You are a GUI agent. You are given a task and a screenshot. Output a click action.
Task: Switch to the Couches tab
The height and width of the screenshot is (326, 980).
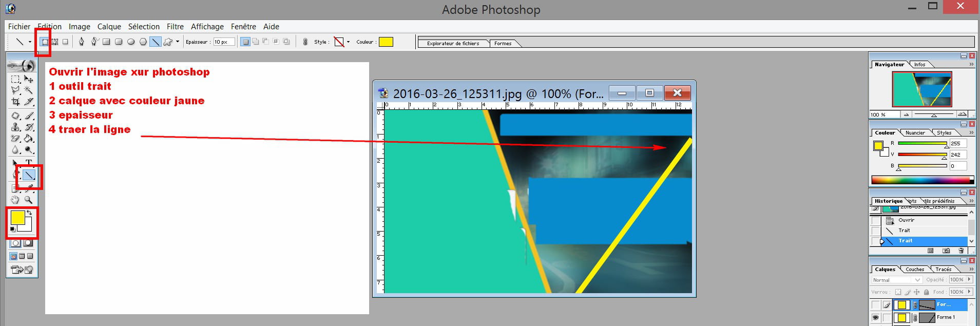click(x=915, y=270)
